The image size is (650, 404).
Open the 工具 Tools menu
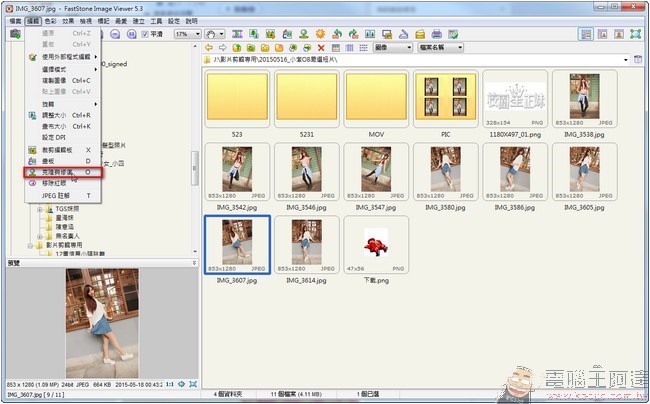(156, 21)
